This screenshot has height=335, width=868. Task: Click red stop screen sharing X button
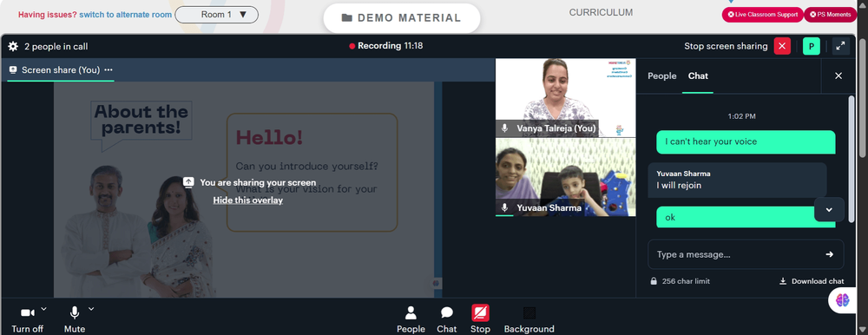[x=782, y=46]
